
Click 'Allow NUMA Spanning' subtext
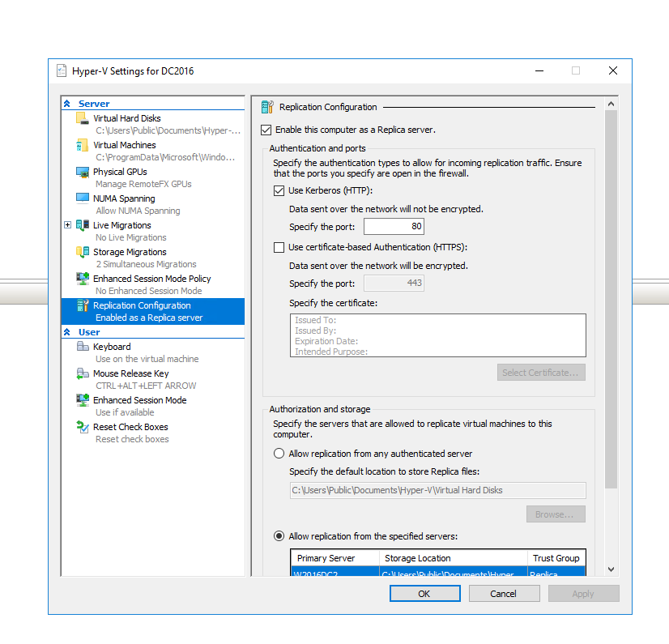[x=138, y=211]
